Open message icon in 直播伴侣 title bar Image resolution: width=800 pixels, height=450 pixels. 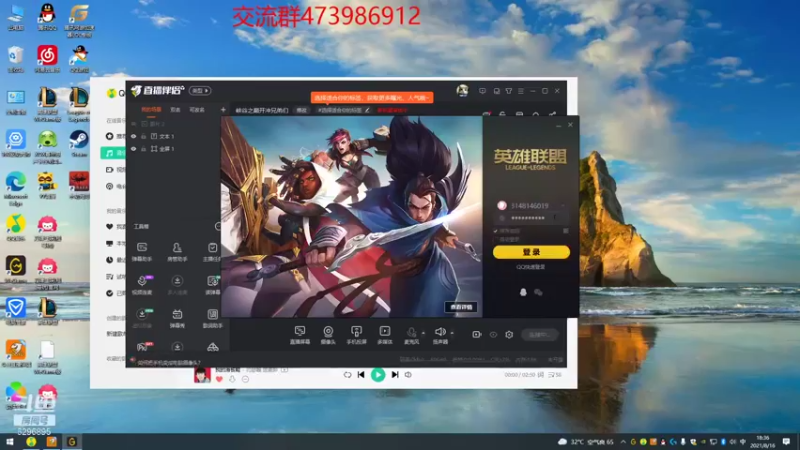coord(482,91)
